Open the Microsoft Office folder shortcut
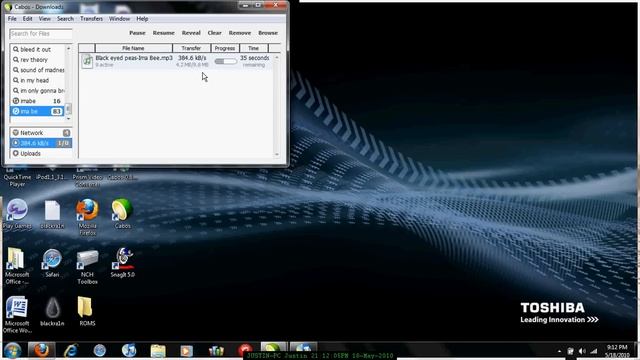The width and height of the screenshot is (640, 360). [x=17, y=266]
